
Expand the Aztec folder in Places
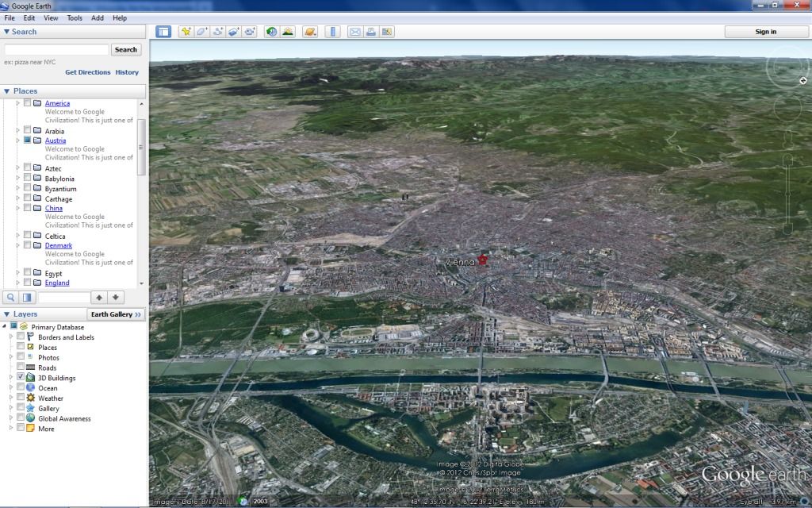coord(17,167)
